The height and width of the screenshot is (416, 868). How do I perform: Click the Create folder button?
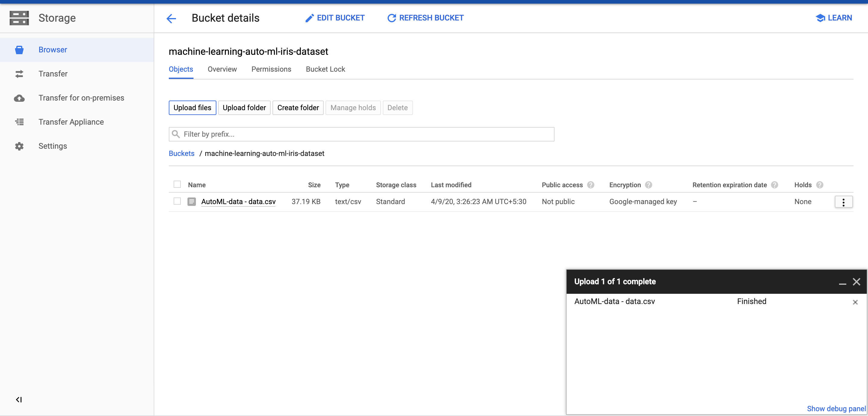coord(298,108)
